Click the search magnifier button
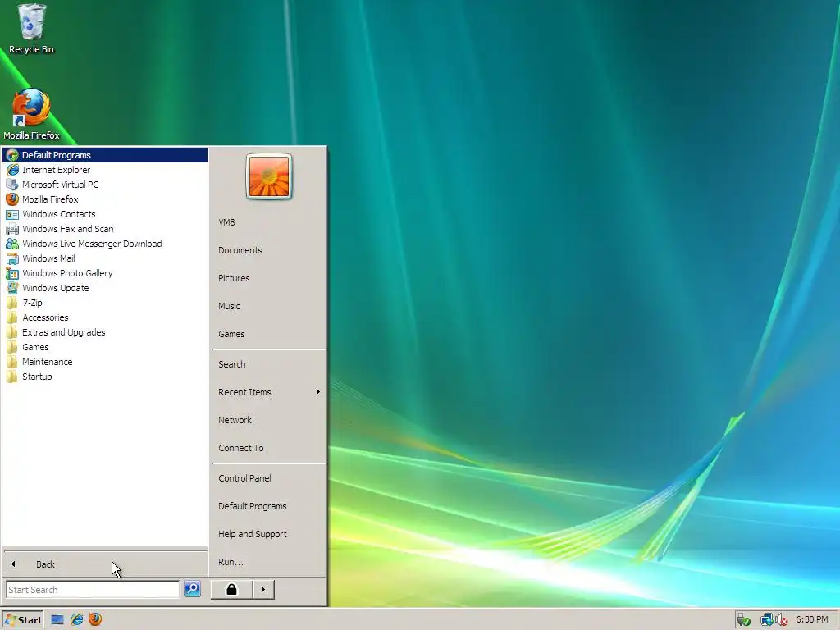The width and height of the screenshot is (840, 630). pos(192,589)
